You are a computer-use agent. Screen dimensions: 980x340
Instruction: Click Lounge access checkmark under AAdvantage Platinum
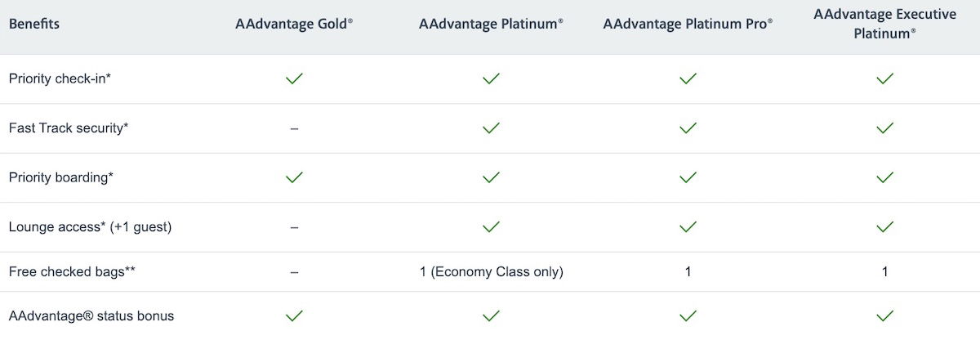click(x=491, y=227)
